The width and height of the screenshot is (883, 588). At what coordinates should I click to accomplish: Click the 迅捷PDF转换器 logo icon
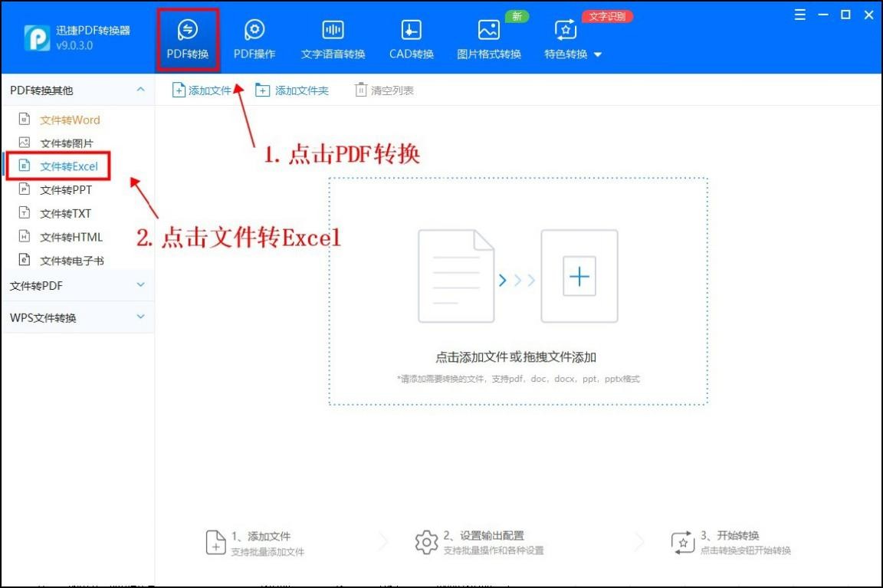(x=37, y=38)
